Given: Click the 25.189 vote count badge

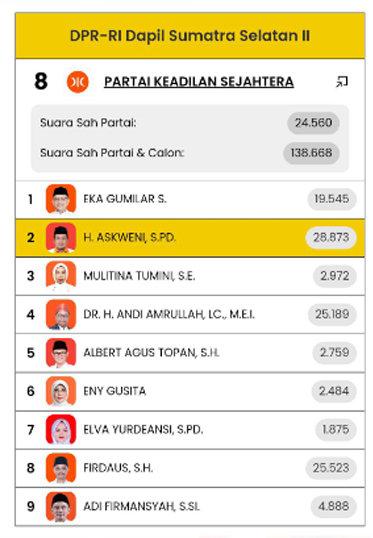Looking at the screenshot, I should tap(332, 314).
